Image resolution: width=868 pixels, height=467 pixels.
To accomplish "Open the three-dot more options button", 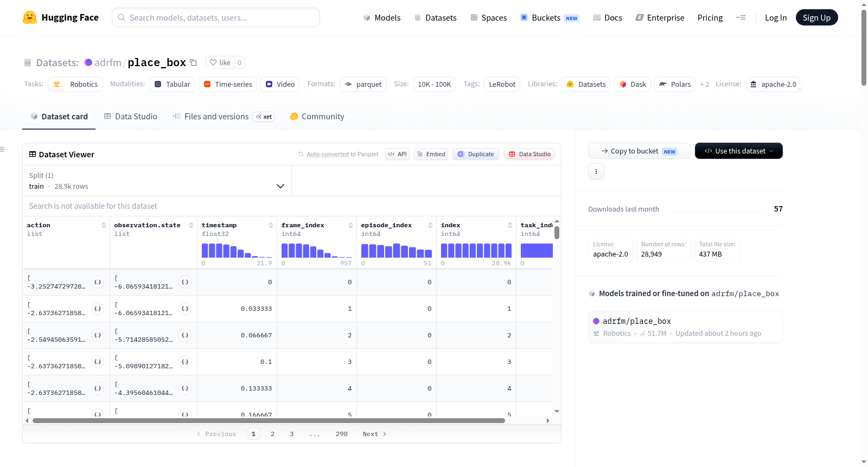I will pos(596,171).
